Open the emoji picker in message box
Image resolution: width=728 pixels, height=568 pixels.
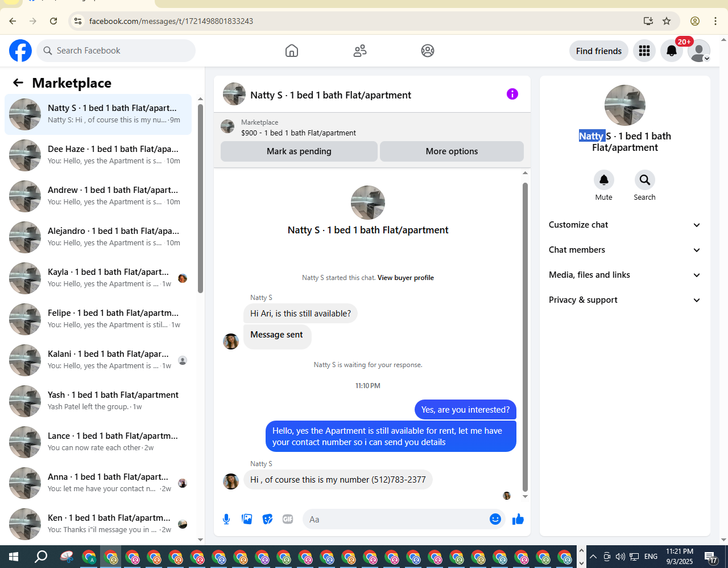click(x=495, y=519)
